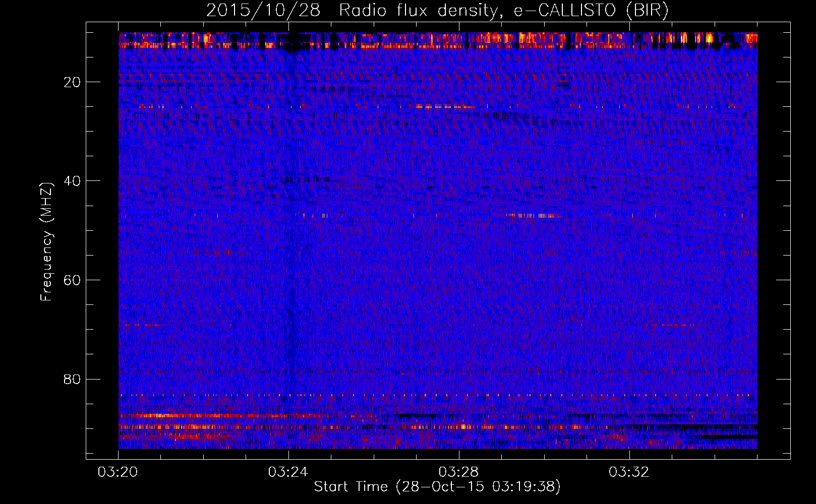Click the 'Start Time (28-Oct-15 03:19:38)' label
This screenshot has width=816, height=504.
437,487
